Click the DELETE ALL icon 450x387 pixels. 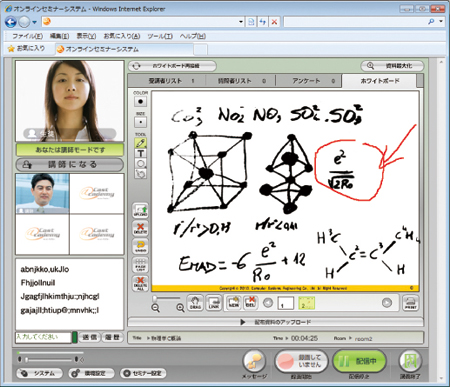(140, 284)
